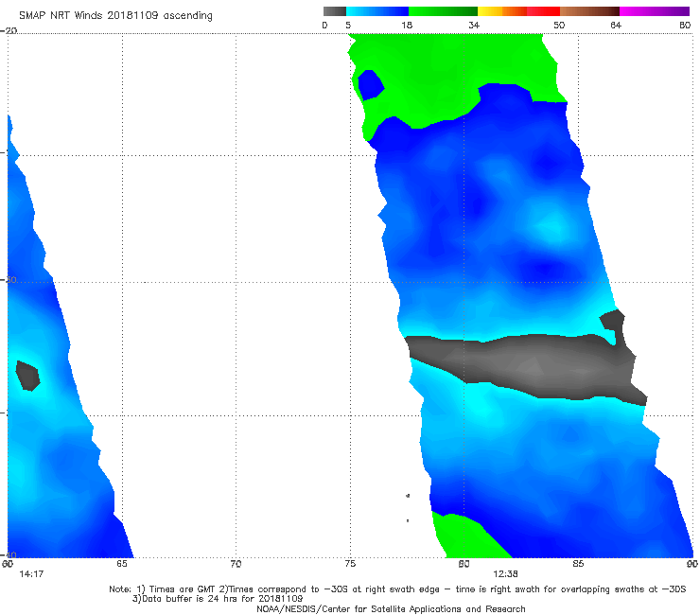Click the yellow-red 34-50 segment of color bar
700x615 pixels.
click(518, 11)
